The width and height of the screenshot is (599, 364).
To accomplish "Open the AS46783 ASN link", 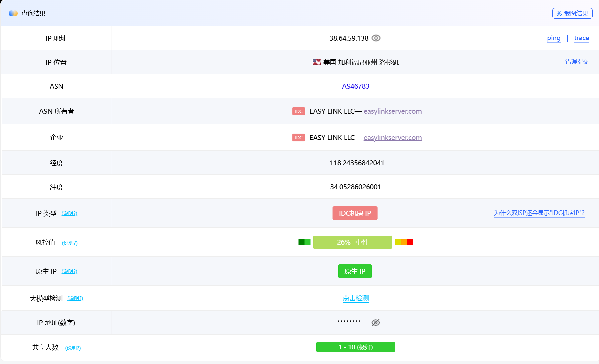I will point(356,86).
